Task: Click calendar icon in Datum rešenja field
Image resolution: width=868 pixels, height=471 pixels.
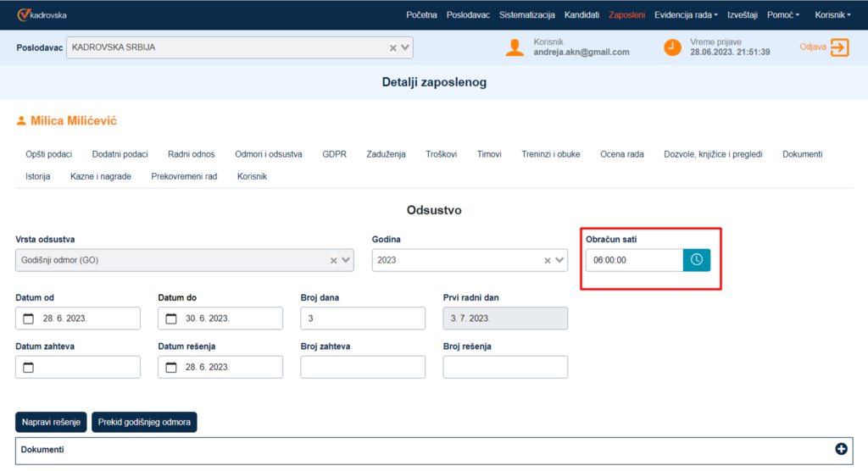Action: point(171,368)
